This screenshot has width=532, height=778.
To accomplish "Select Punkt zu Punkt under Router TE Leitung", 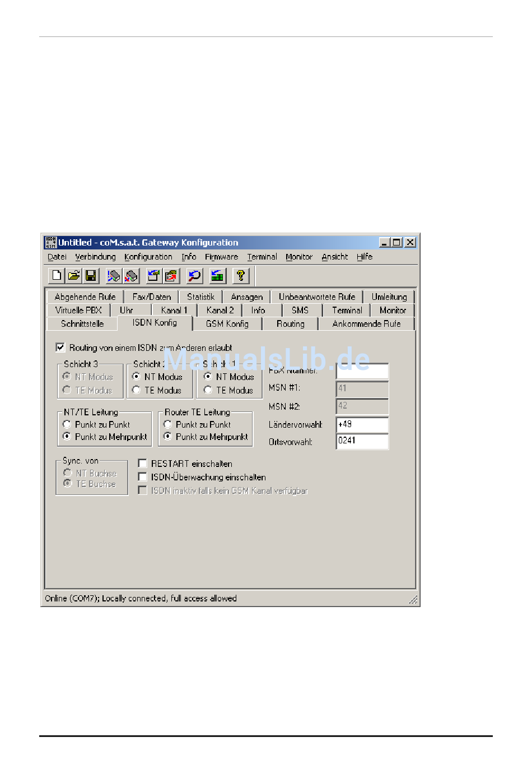I will (x=167, y=424).
